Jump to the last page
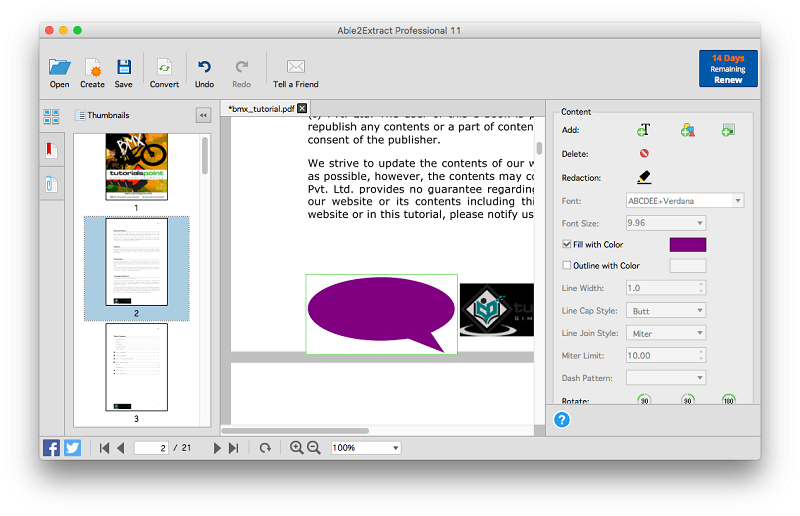The image size is (800, 516). (234, 448)
